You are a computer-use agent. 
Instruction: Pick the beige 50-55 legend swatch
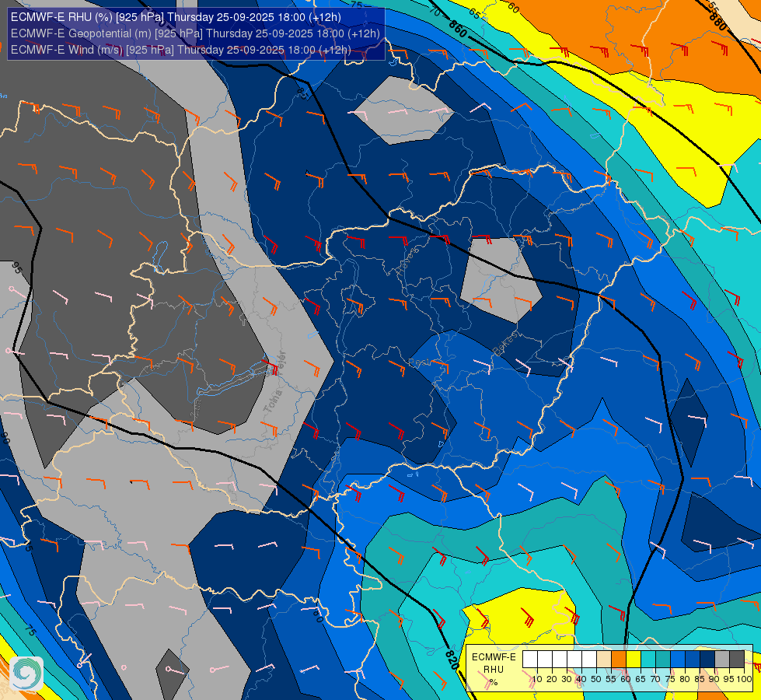pos(604,659)
